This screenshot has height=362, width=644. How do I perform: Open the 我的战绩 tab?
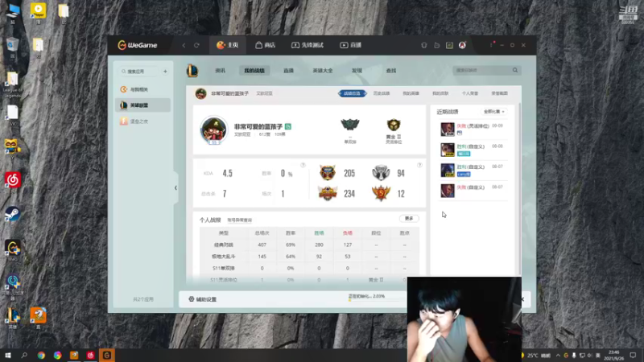click(254, 71)
